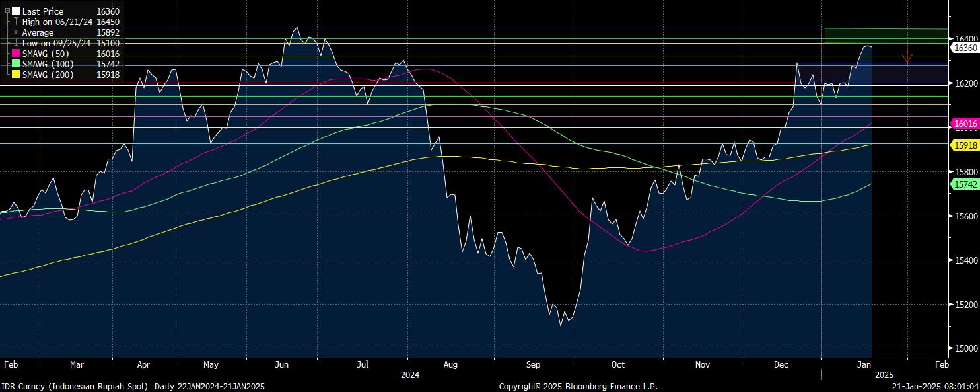Click the yellow SMAVG (200) swatch
Screen dimensions: 980x392
click(x=16, y=75)
